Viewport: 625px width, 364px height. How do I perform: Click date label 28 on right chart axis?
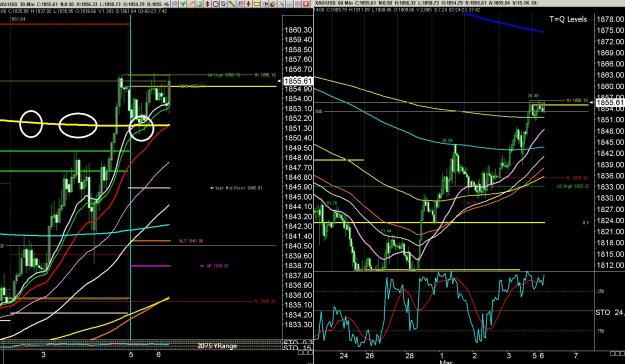tap(410, 356)
